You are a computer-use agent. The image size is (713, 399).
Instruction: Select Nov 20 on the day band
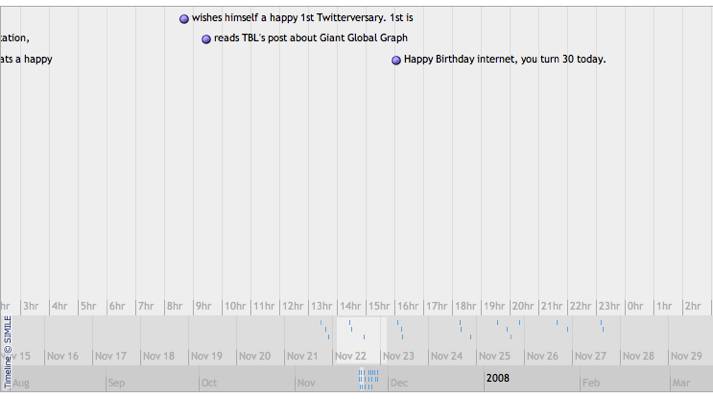pos(255,356)
